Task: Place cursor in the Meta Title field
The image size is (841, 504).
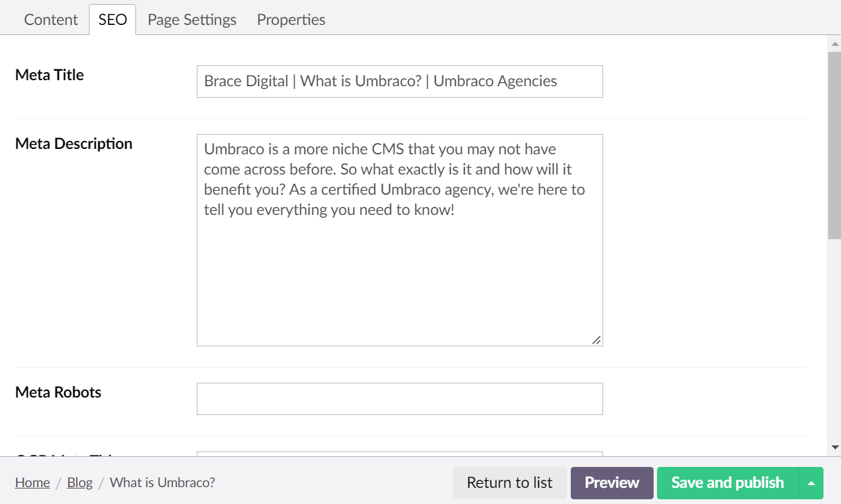Action: click(x=400, y=81)
